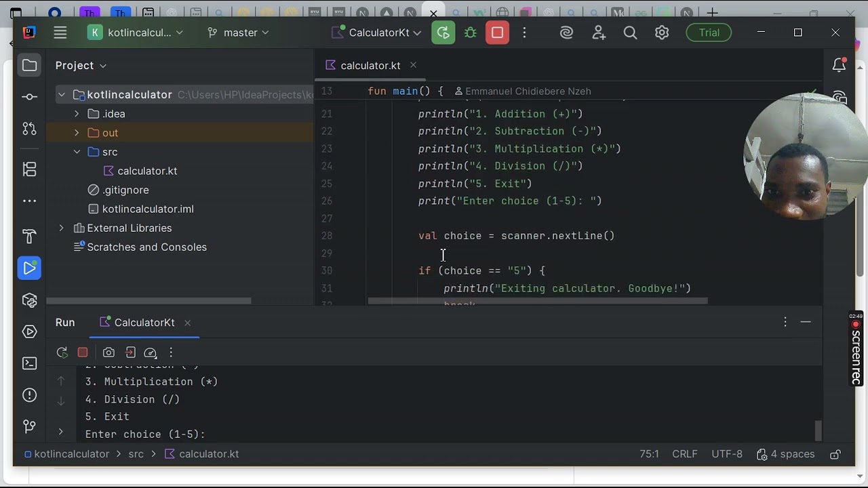Change UTF-8 file encoding in the status bar
Image resolution: width=868 pixels, height=488 pixels.
pyautogui.click(x=727, y=454)
